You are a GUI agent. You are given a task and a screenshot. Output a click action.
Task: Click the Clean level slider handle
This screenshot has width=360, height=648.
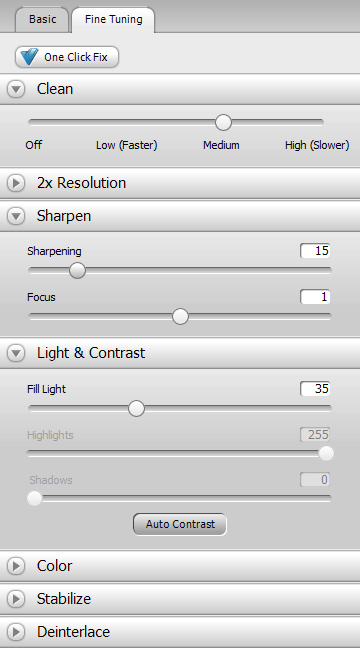(223, 122)
